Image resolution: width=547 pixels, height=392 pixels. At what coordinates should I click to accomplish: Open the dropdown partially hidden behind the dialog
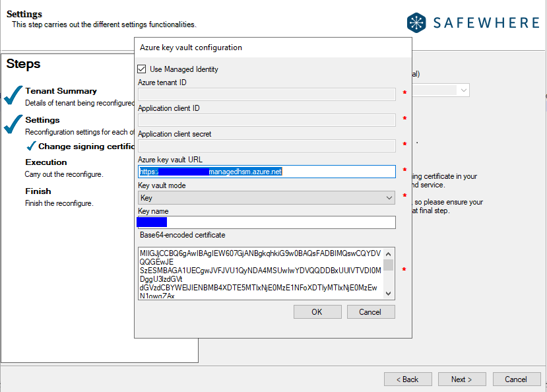tap(464, 90)
